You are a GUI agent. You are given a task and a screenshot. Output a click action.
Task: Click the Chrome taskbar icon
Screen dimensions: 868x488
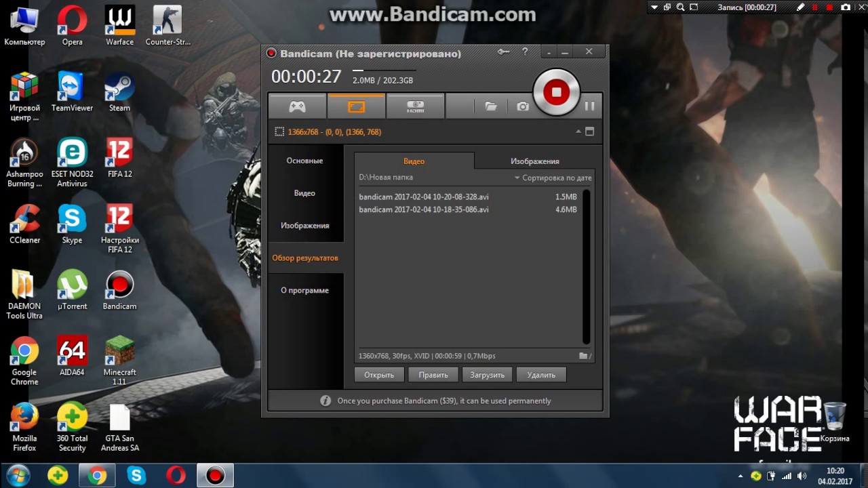pos(97,476)
